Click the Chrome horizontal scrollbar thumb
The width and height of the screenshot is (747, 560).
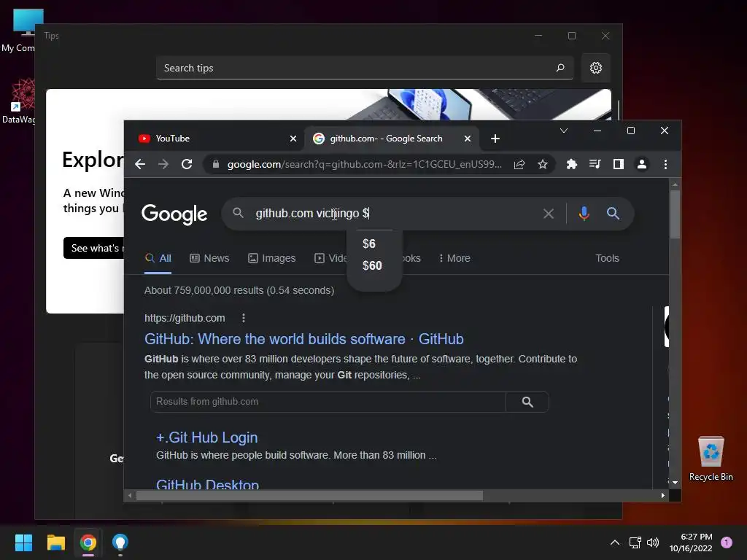point(309,496)
